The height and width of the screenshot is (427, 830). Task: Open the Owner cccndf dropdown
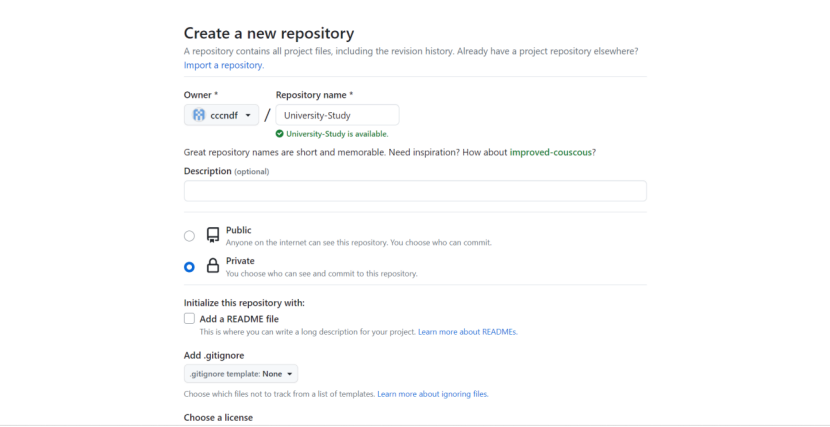pyautogui.click(x=221, y=115)
